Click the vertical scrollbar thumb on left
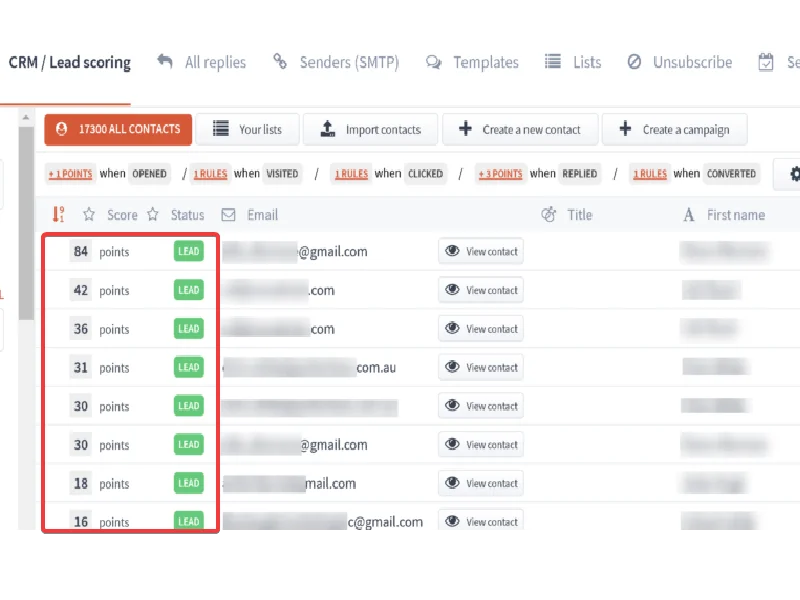 26,223
